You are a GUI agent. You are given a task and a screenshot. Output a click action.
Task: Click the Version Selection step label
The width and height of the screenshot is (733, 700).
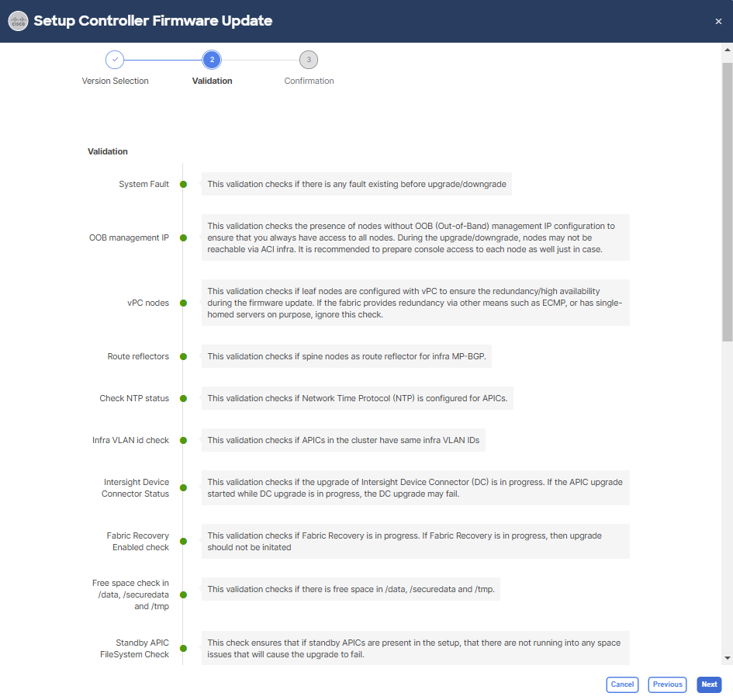click(x=115, y=81)
